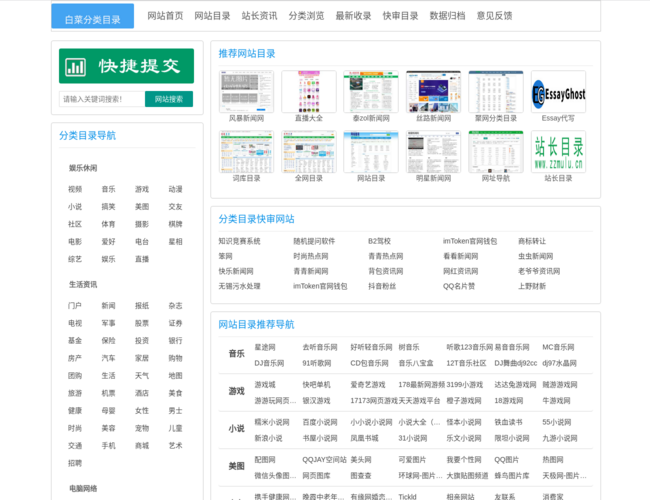Open the 商标转让 link
The height and width of the screenshot is (500, 650).
[x=532, y=241]
